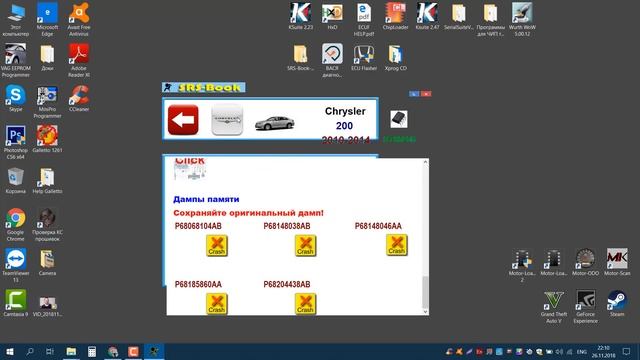The image size is (640, 360).
Task: Click part number text P68148046AA
Action: point(378,226)
